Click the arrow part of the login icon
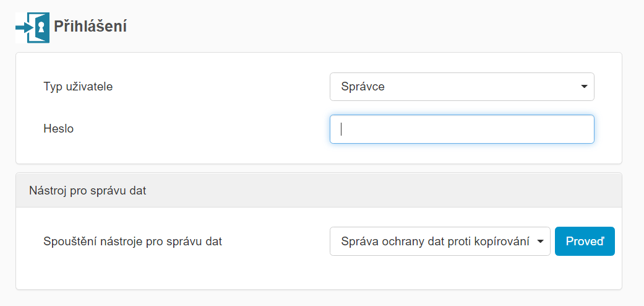 24,28
